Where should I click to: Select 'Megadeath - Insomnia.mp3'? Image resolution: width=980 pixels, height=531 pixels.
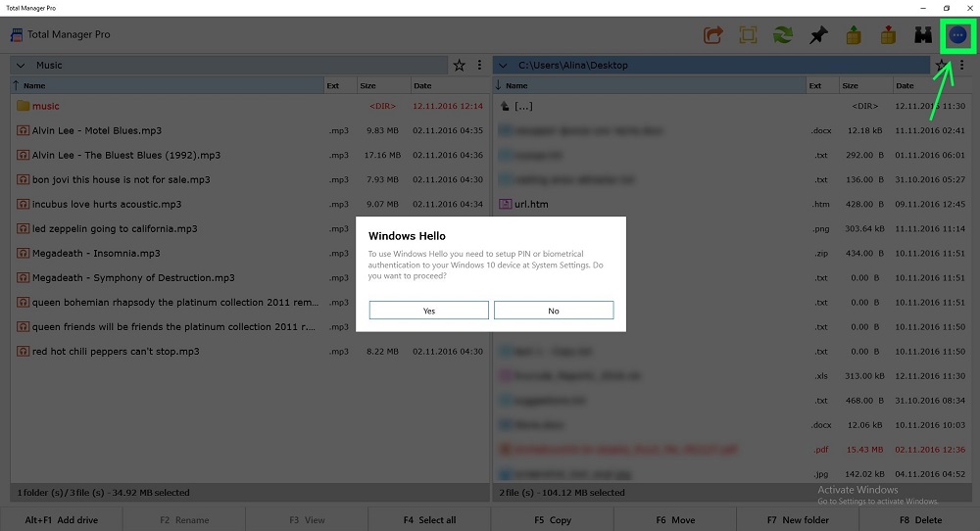click(183, 253)
